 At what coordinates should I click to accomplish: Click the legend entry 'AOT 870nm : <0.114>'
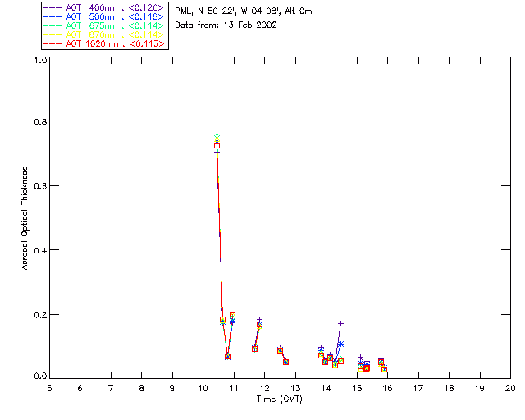tap(103, 34)
